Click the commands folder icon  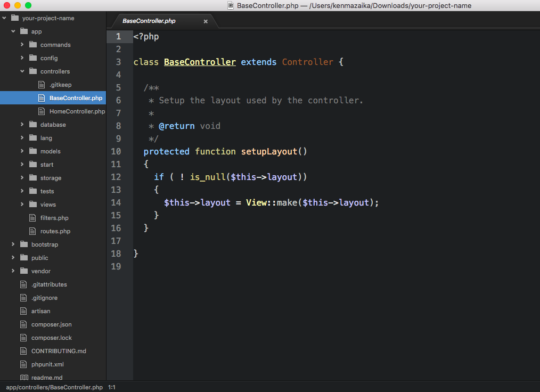pyautogui.click(x=33, y=44)
